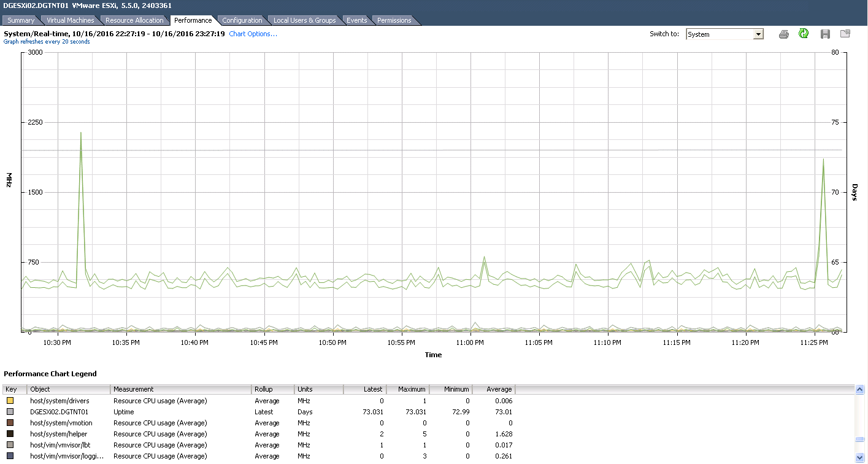Image resolution: width=868 pixels, height=464 pixels.
Task: Open the Configuration tab
Action: point(242,20)
